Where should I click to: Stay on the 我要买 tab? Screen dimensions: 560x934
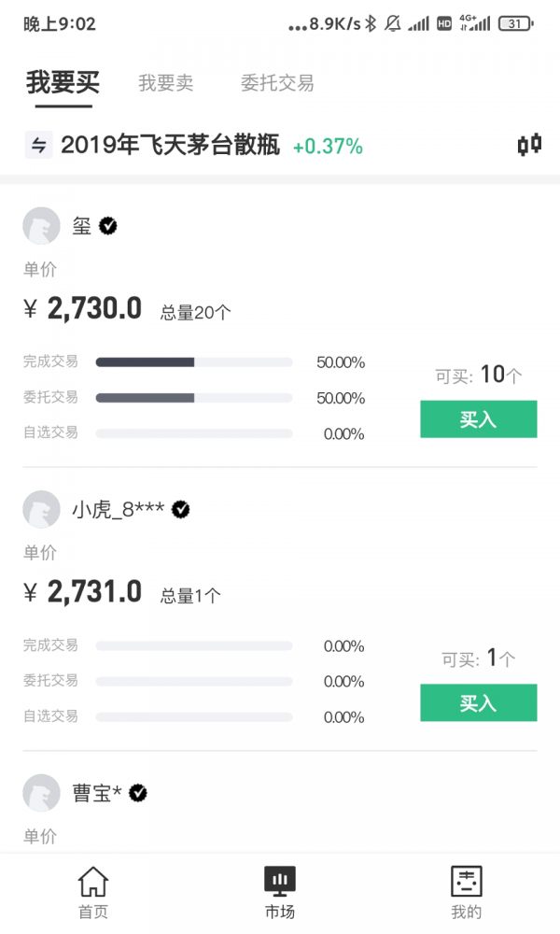[x=64, y=83]
